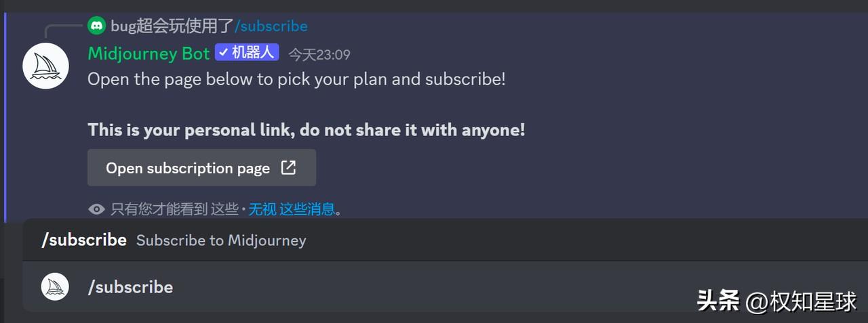Click the blue /subscribe command in the reply line

click(271, 26)
